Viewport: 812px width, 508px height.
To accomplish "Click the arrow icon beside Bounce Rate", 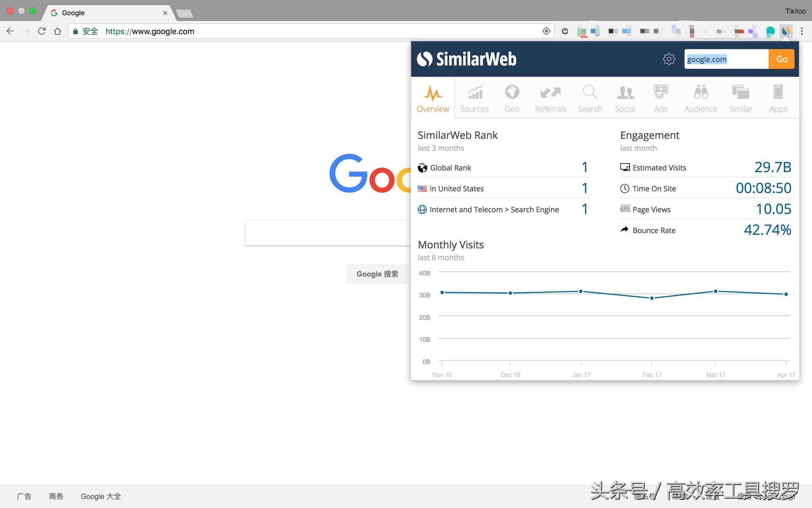I will click(x=624, y=229).
